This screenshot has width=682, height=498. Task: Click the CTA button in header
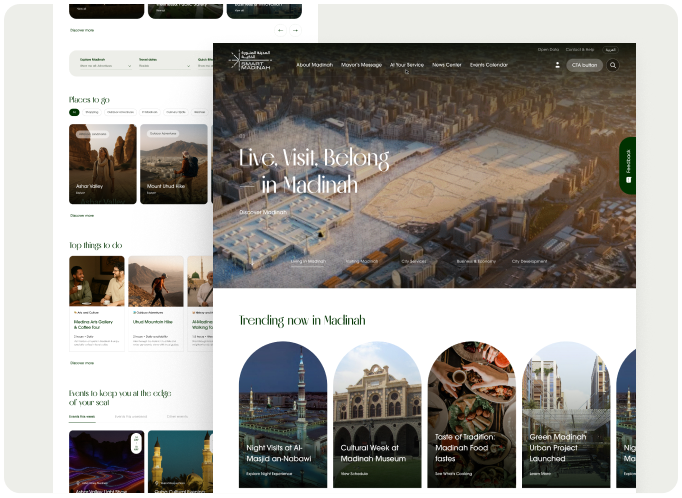tap(584, 65)
